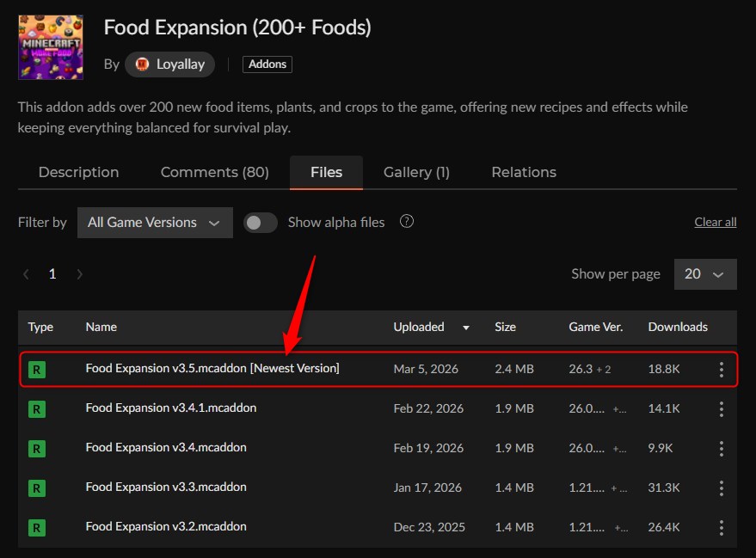This screenshot has width=756, height=558.
Task: Open the three-dot menu for v3.2 file
Action: (721, 527)
